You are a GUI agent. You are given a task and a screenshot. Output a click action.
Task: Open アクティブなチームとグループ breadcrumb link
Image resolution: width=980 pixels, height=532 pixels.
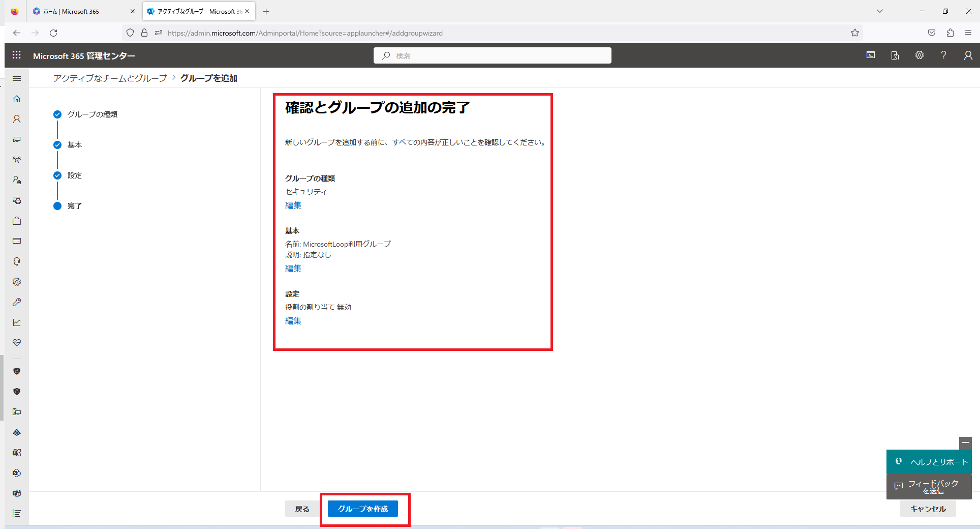(x=110, y=78)
